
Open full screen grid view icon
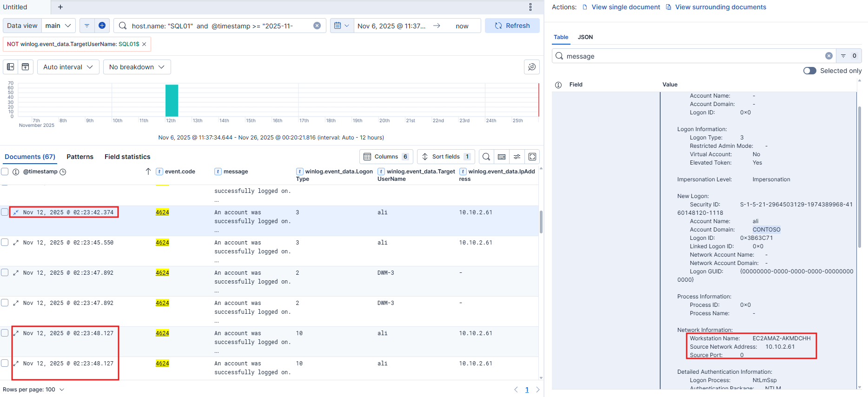point(532,157)
